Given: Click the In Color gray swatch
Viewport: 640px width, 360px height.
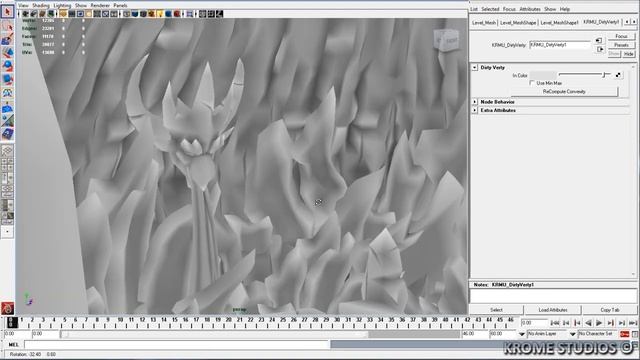Looking at the screenshot, I should pyautogui.click(x=542, y=76).
